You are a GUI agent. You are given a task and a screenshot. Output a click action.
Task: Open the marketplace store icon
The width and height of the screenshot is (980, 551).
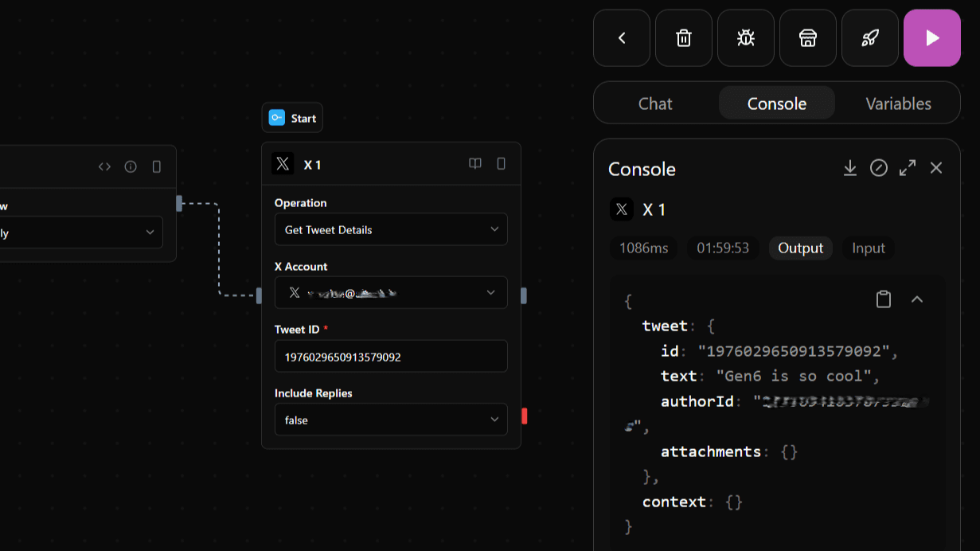807,38
